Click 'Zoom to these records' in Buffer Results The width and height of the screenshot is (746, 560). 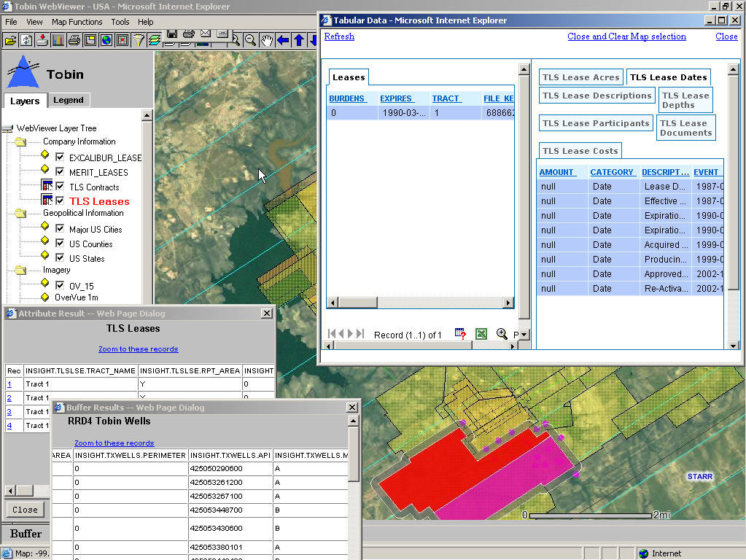click(x=114, y=443)
